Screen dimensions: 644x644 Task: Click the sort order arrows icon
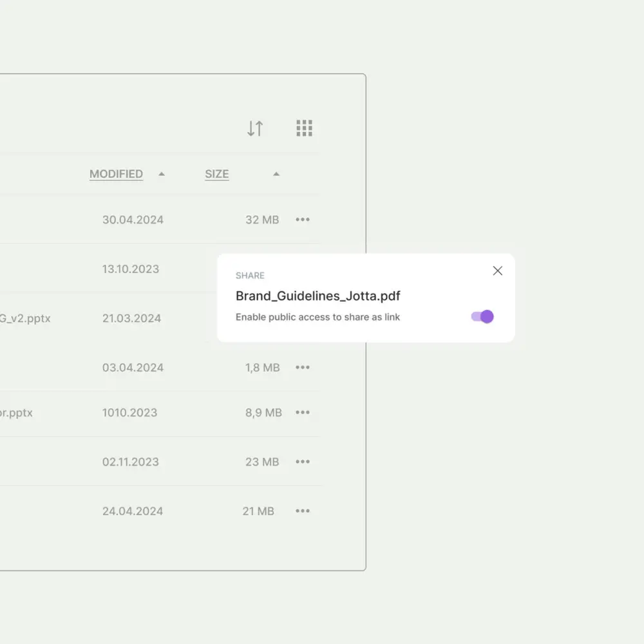click(255, 128)
